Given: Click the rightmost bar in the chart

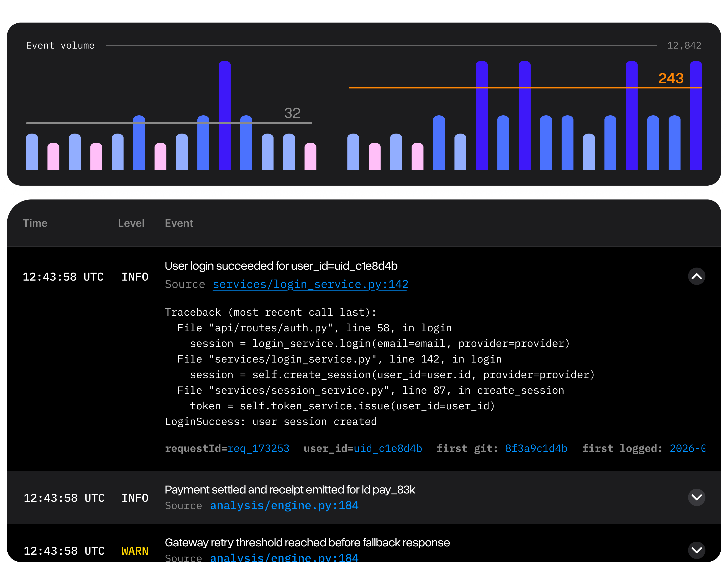Looking at the screenshot, I should coord(696,115).
